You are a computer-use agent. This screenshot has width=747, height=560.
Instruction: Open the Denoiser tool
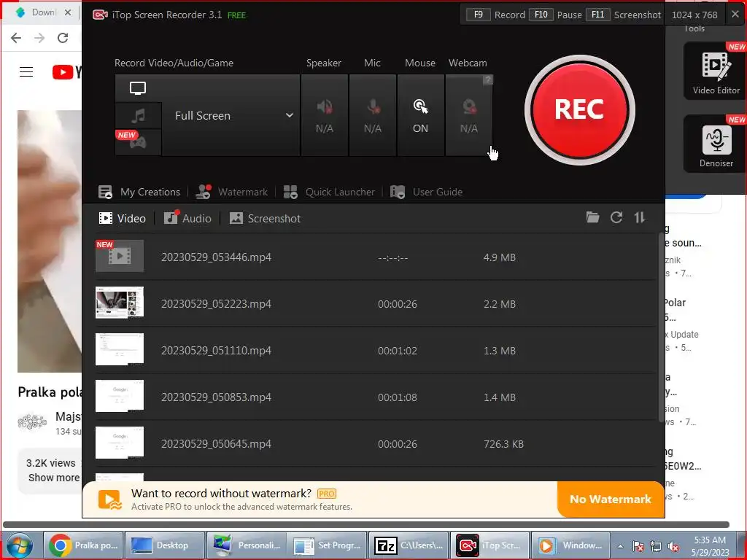[x=716, y=144]
